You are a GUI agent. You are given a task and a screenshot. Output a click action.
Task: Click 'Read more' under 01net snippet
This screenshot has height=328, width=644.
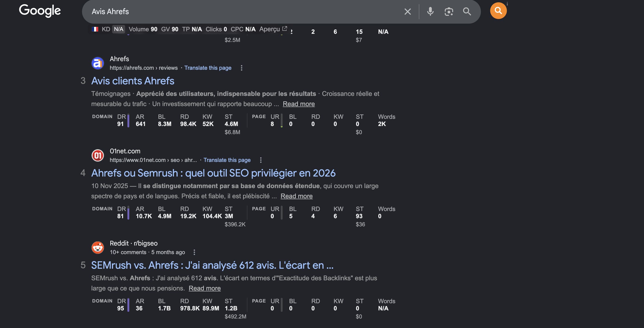[x=297, y=196]
